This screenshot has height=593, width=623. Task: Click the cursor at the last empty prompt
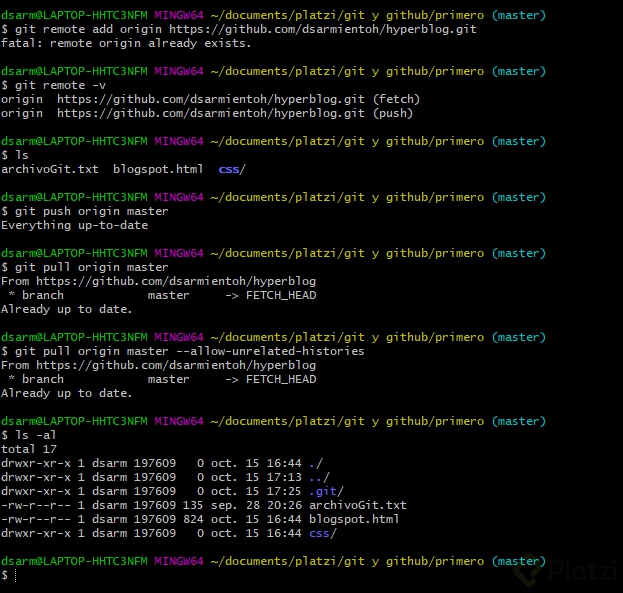pyautogui.click(x=15, y=575)
